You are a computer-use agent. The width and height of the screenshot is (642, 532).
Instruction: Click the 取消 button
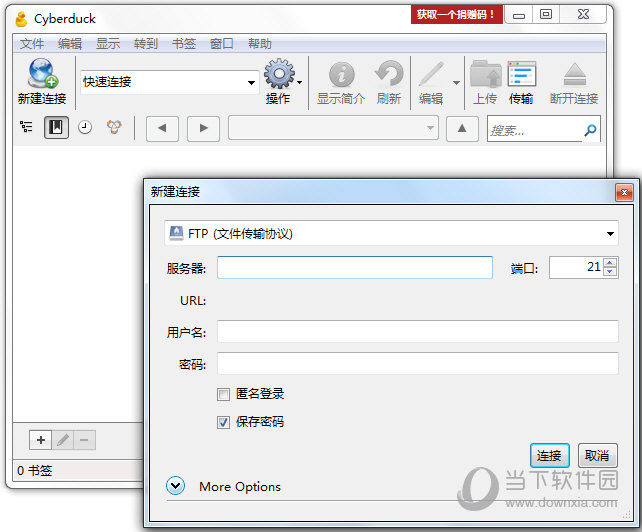tap(597, 455)
